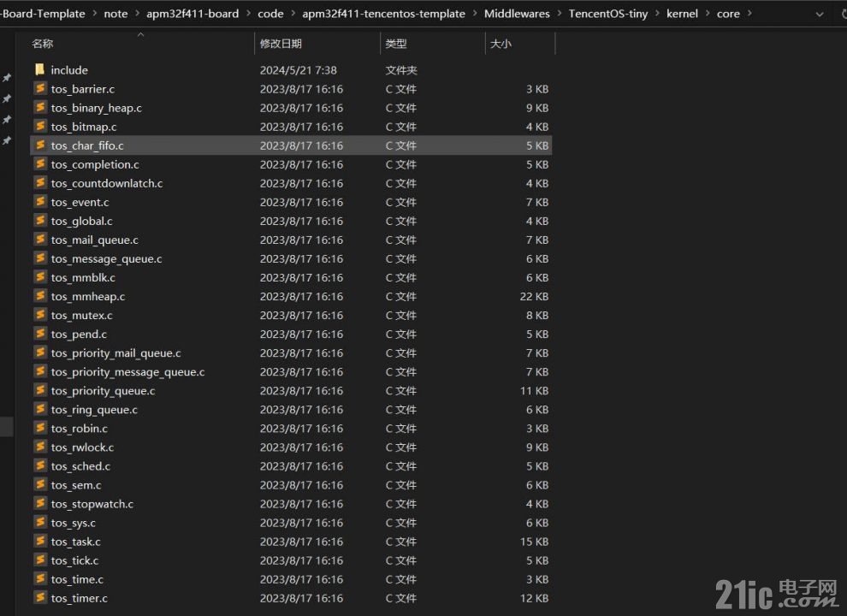Image resolution: width=847 pixels, height=616 pixels.
Task: Click the tos_barrier.c file icon
Action: coord(40,88)
